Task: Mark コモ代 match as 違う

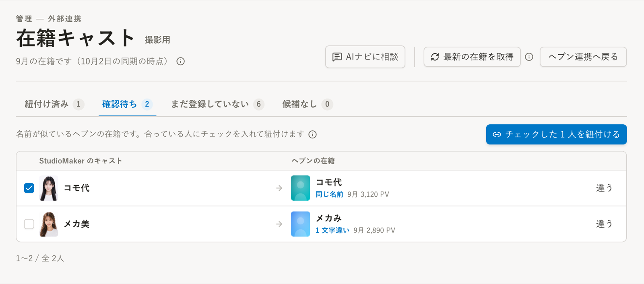Action: click(604, 188)
